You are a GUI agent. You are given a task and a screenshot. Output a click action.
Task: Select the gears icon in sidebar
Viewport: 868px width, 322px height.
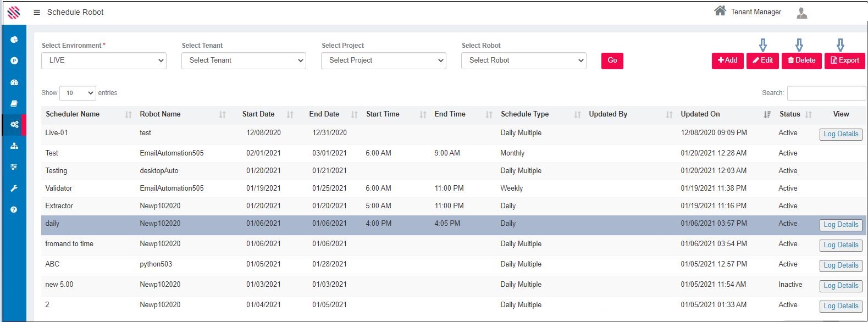14,125
